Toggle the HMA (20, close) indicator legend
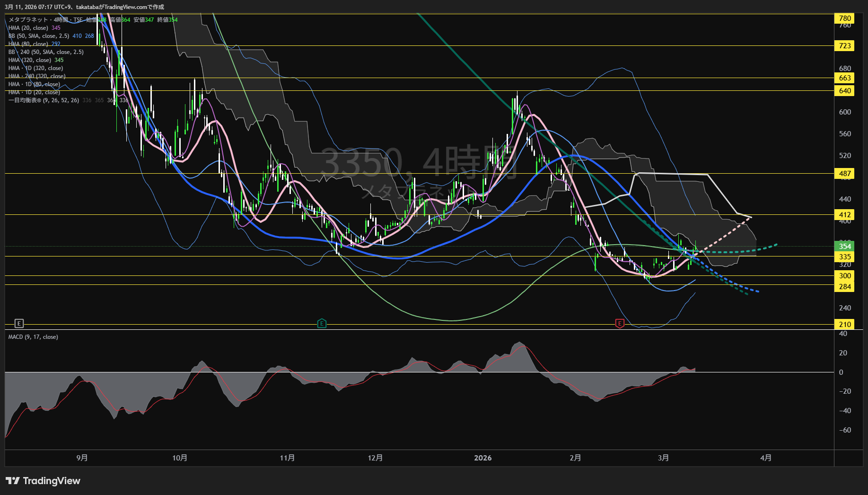Image resolution: width=868 pixels, height=495 pixels. coord(28,28)
